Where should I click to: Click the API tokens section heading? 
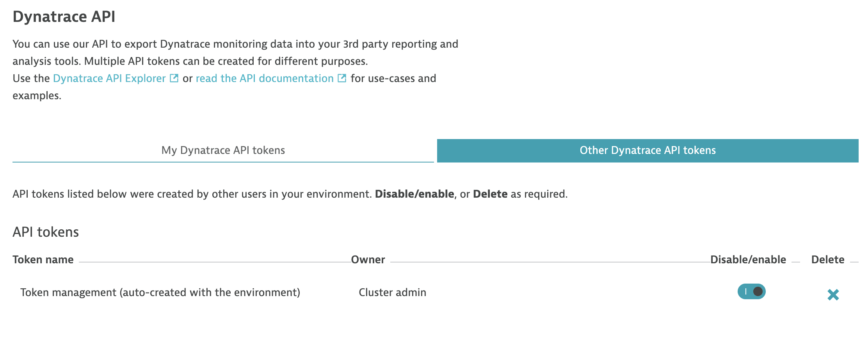(46, 232)
